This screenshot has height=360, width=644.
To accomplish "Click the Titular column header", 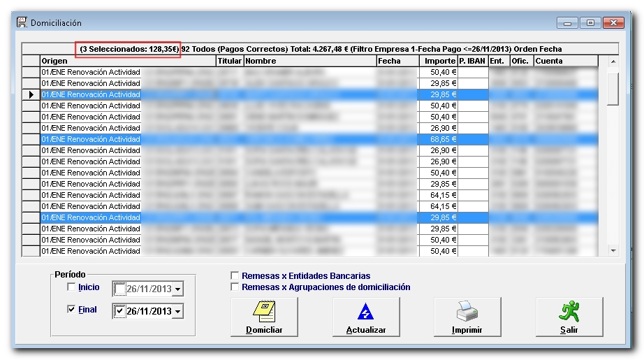I will [230, 61].
